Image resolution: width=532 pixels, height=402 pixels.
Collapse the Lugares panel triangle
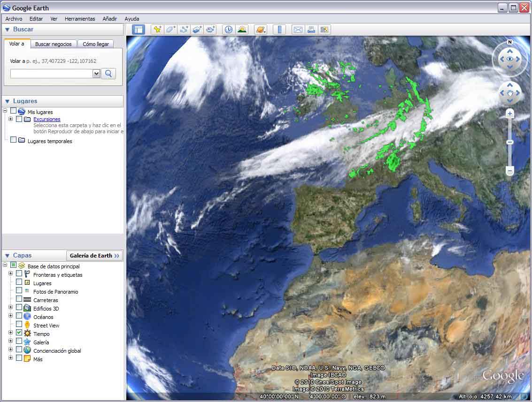(8, 101)
